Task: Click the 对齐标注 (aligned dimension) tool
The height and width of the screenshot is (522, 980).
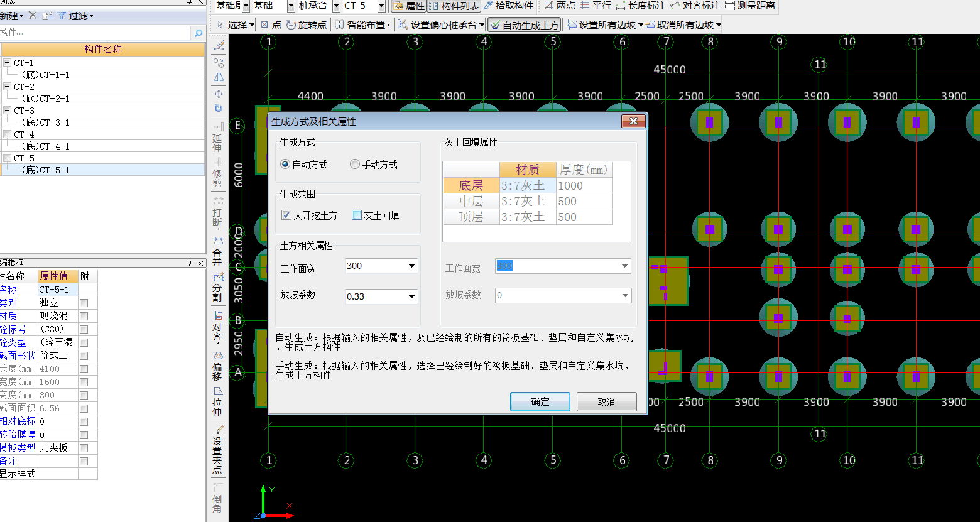Action: pos(695,6)
